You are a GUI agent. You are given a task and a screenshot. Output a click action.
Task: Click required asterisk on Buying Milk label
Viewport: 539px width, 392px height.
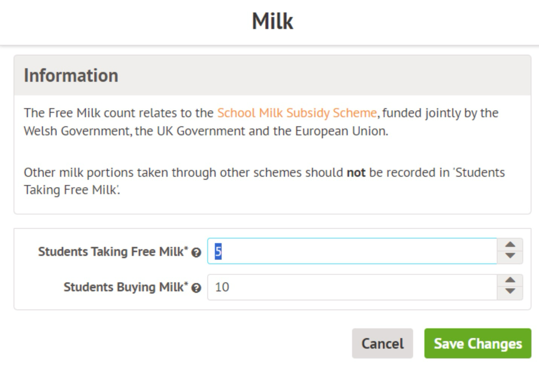(x=186, y=285)
